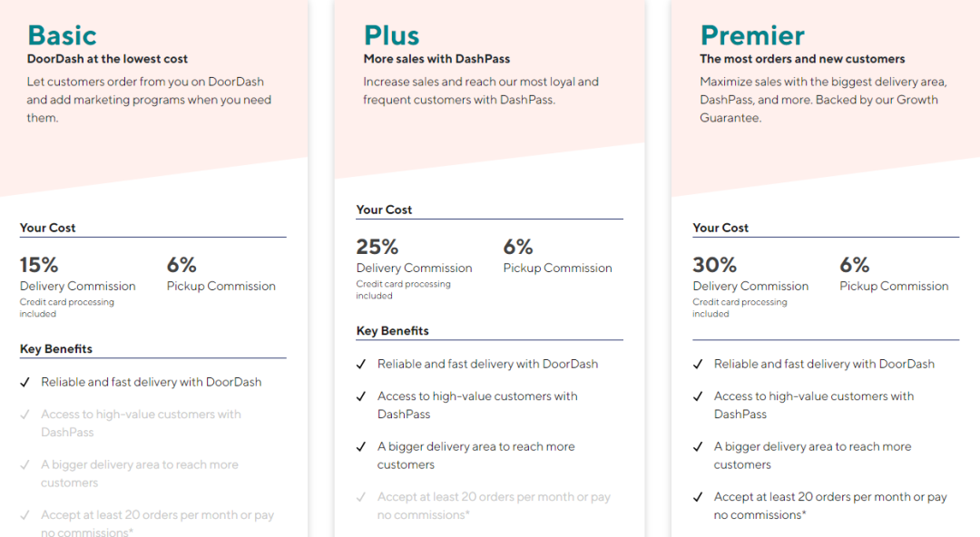The width and height of the screenshot is (980, 537).
Task: Click the greyed checkmark beside Basic's DashPass access benefit
Action: pos(25,415)
